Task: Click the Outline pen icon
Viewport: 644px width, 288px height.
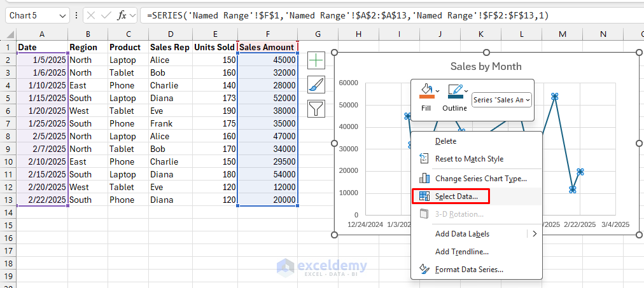Action: (x=455, y=89)
